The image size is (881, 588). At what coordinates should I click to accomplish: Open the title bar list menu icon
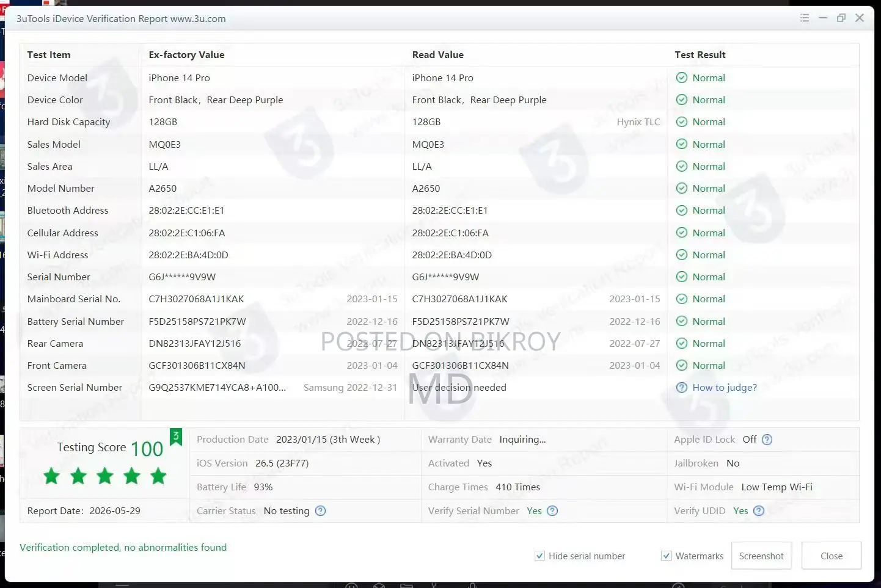pyautogui.click(x=805, y=18)
